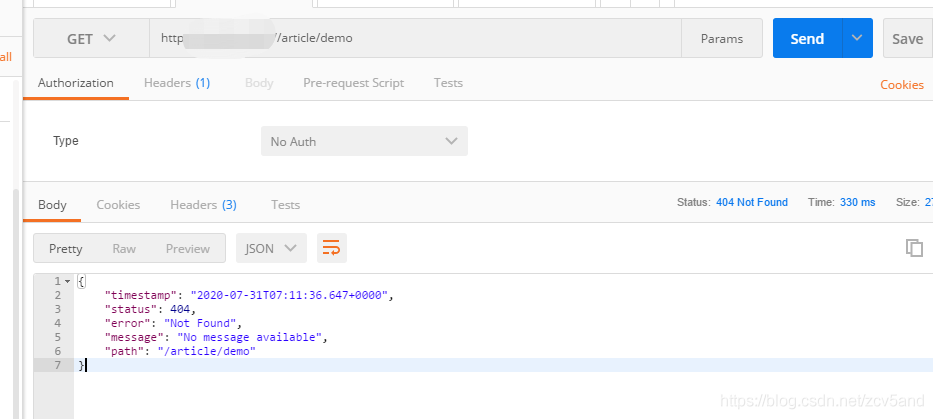933x419 pixels.
Task: Click the 330 ms time value
Action: [857, 202]
